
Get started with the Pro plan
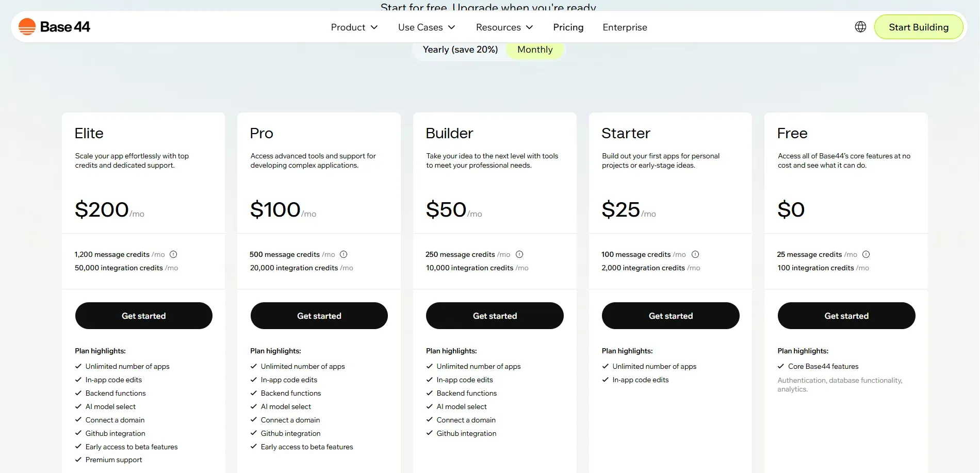[319, 316]
